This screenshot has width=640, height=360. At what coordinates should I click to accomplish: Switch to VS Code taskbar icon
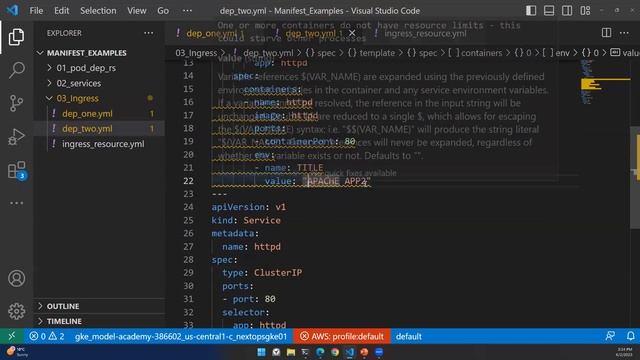(x=350, y=352)
